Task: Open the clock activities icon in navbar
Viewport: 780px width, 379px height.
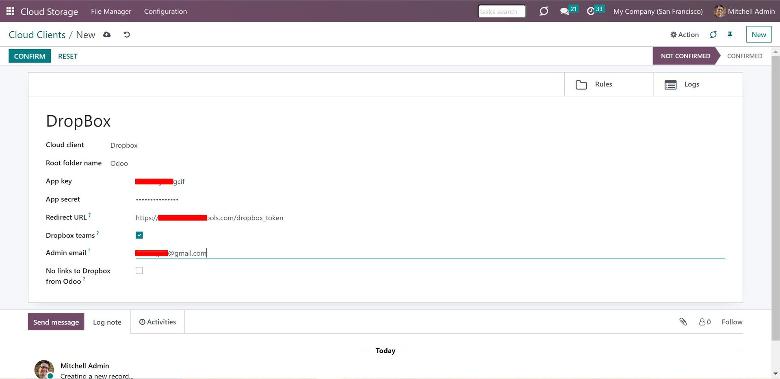Action: (591, 11)
